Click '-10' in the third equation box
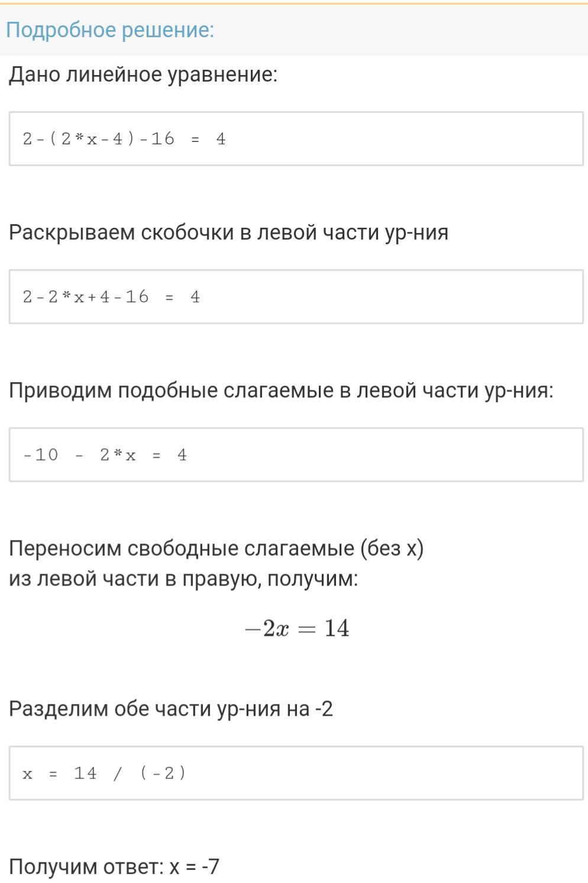 41,455
